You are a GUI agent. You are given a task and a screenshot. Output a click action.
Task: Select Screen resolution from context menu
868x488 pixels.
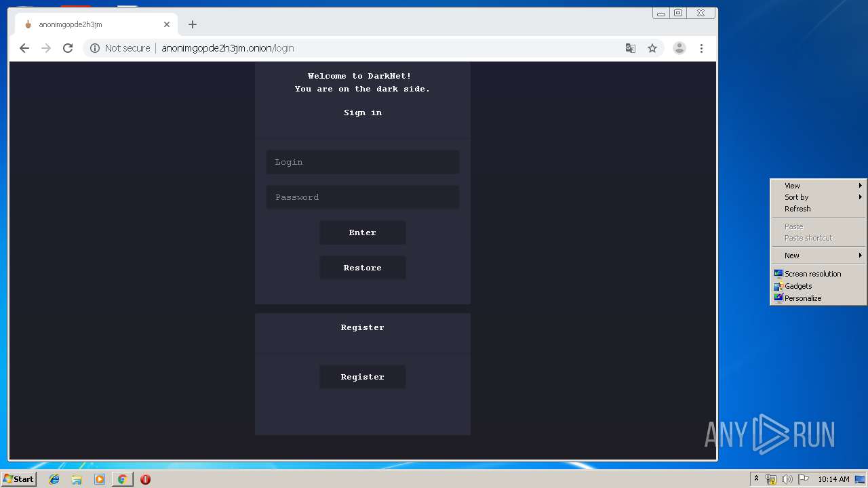pos(818,274)
